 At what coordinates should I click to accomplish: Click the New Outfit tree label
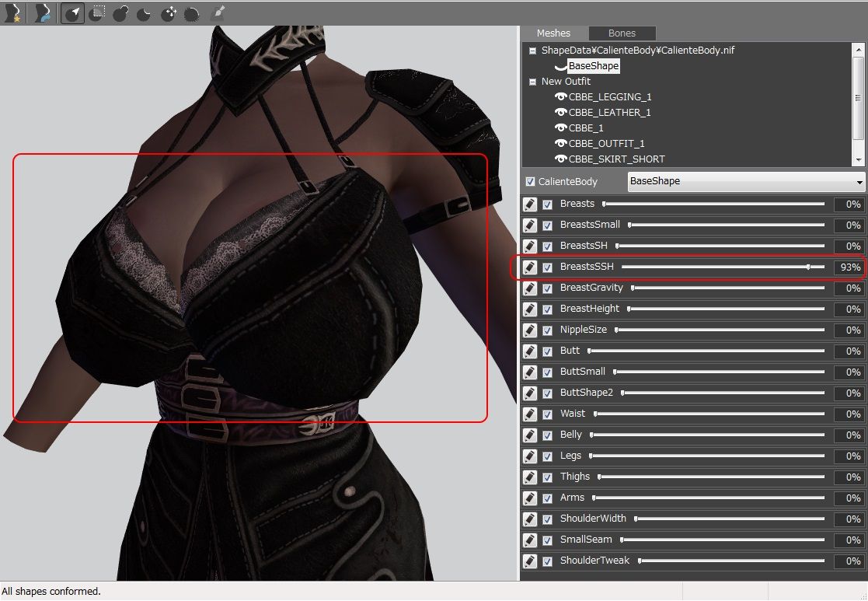566,82
